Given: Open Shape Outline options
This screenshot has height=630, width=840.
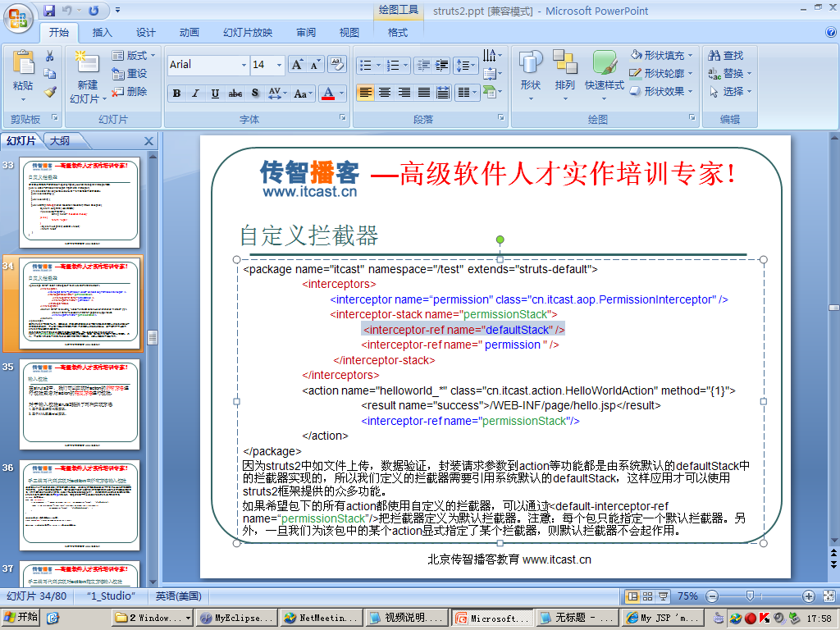Looking at the screenshot, I should coord(661,73).
